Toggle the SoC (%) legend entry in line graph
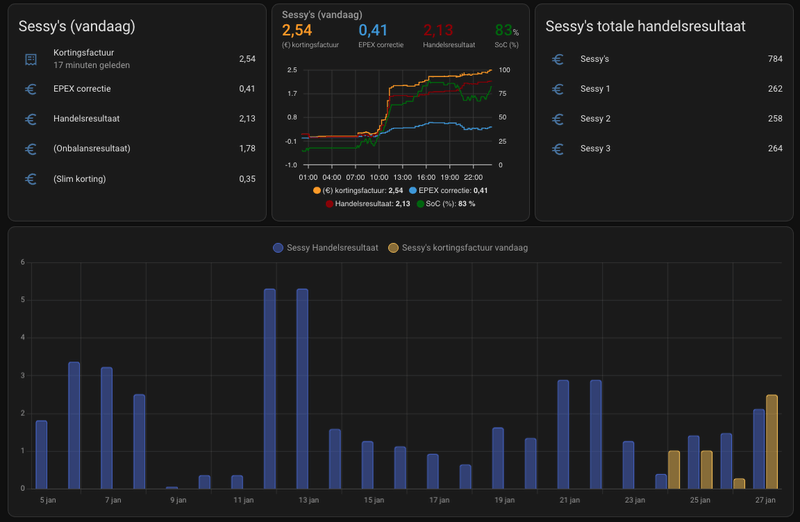This screenshot has width=800, height=522. click(450, 203)
